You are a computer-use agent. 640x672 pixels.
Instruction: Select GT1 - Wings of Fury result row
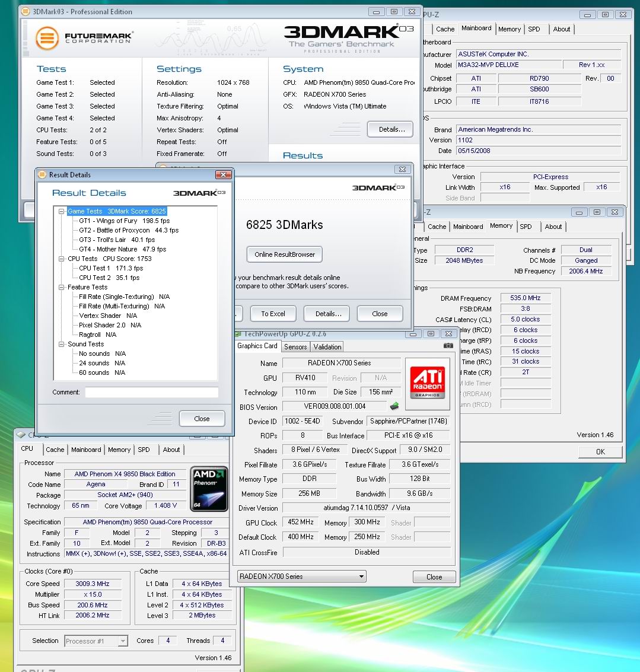tap(125, 221)
